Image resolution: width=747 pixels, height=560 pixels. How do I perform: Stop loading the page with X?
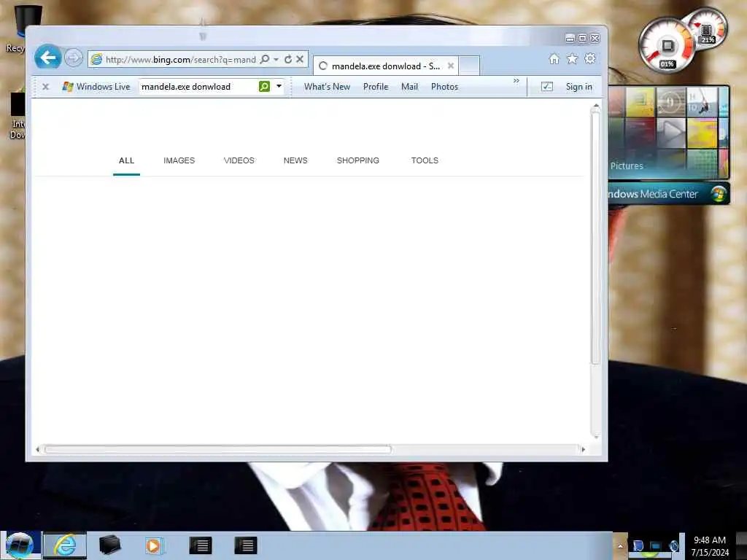tap(300, 59)
